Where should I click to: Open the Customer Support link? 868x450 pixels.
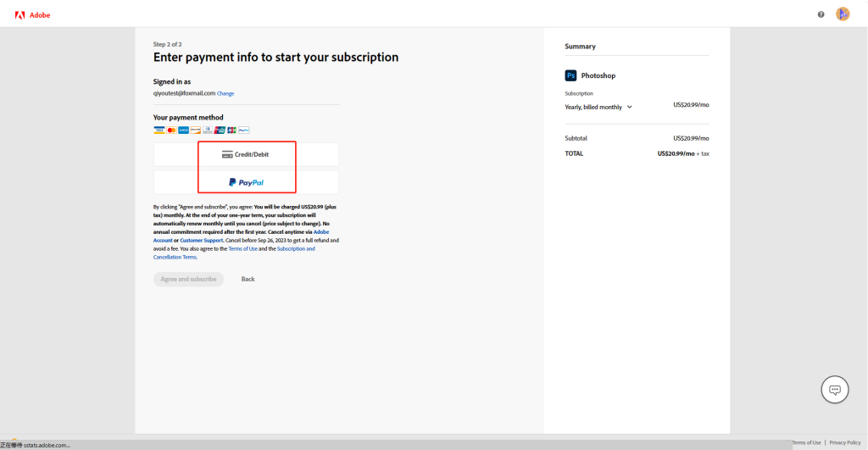pyautogui.click(x=202, y=240)
